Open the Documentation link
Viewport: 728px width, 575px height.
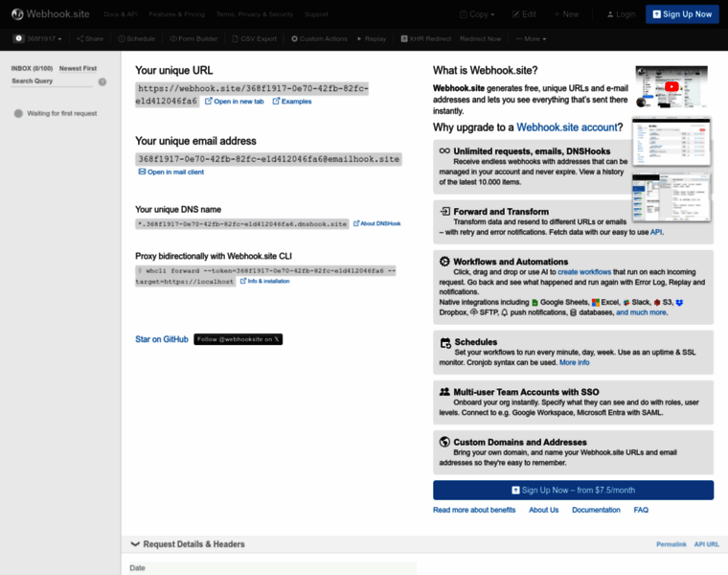coord(596,510)
